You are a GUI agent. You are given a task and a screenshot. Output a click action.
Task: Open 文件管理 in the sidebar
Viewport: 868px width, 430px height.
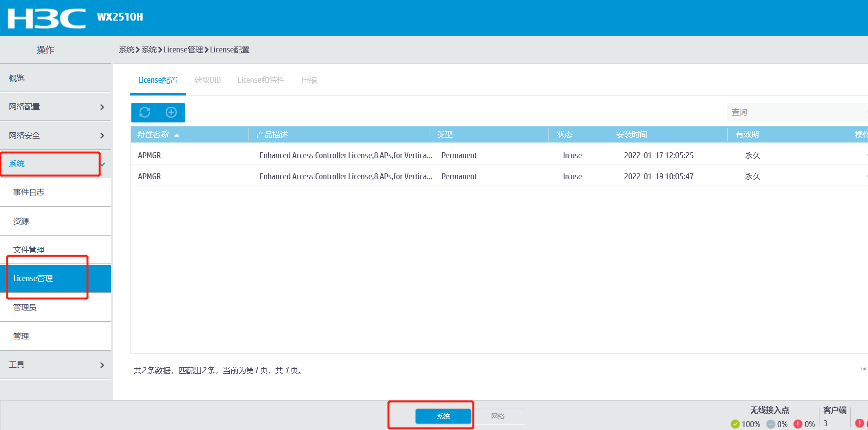(x=55, y=250)
